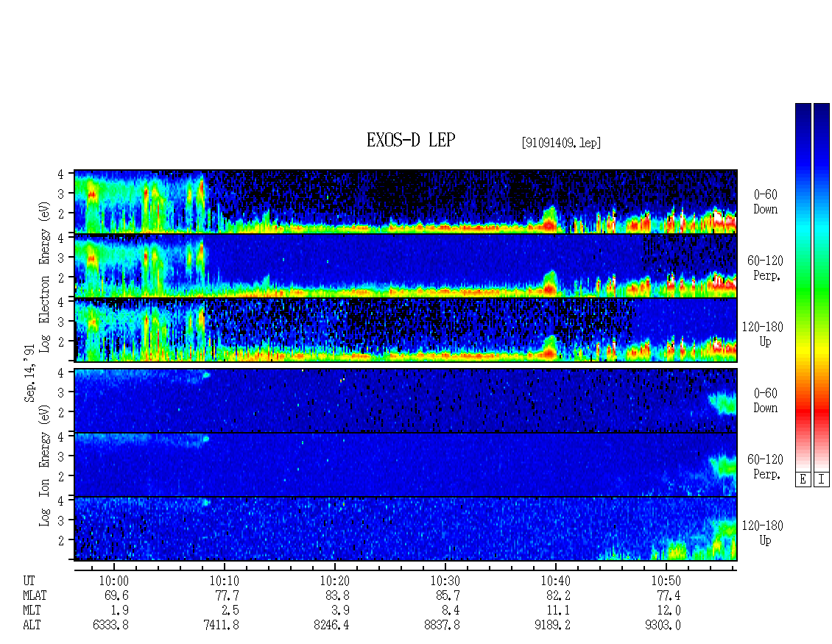Click the MLT row label
The height and width of the screenshot is (644, 832).
32,611
